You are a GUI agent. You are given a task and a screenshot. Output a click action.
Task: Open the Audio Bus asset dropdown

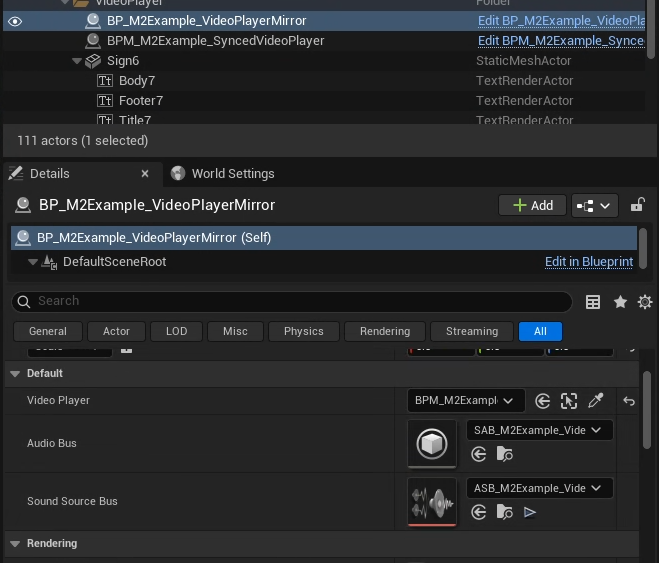pyautogui.click(x=539, y=430)
